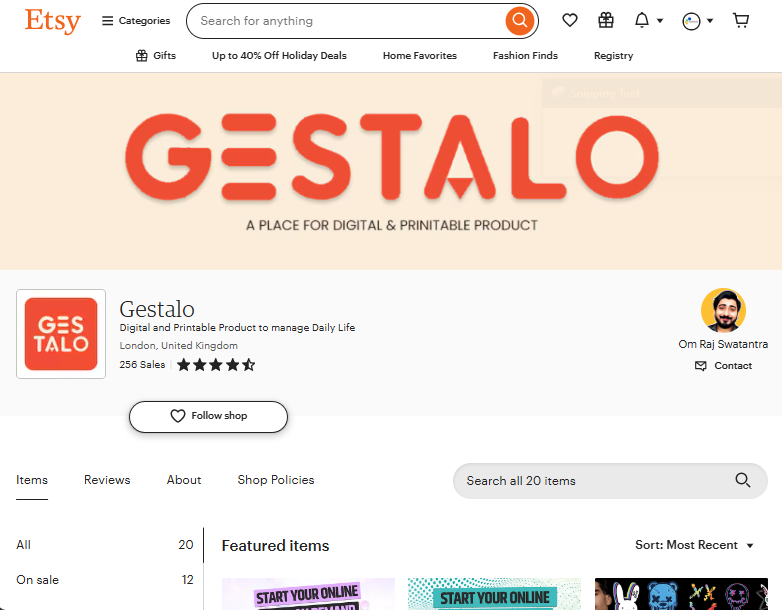Open the gift icon in header
Viewport: 782px width, 610px height.
(x=606, y=20)
